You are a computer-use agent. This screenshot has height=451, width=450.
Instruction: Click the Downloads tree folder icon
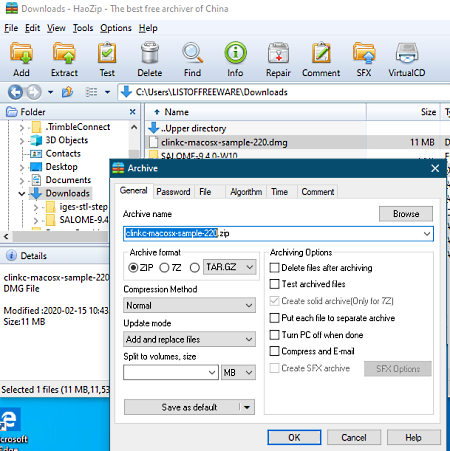tap(36, 193)
